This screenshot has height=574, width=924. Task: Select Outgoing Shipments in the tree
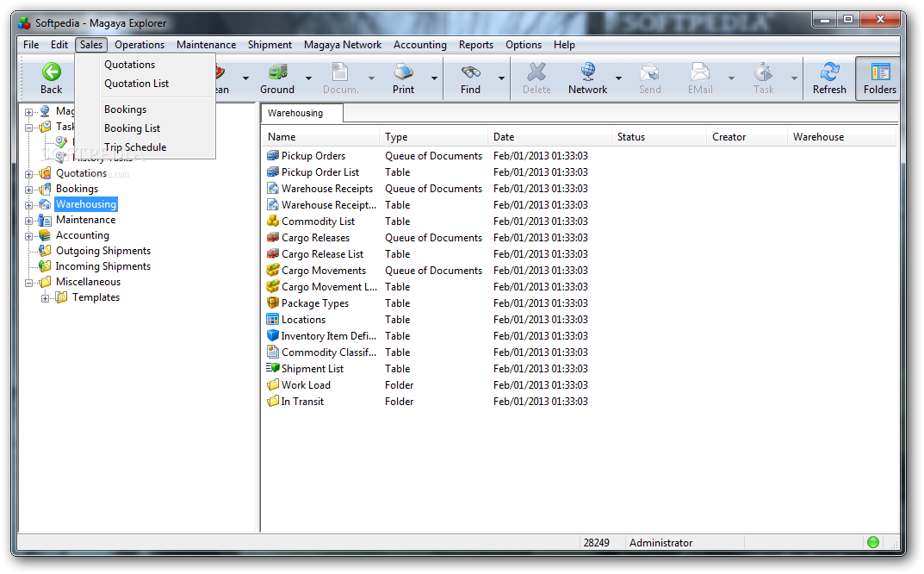coord(103,251)
